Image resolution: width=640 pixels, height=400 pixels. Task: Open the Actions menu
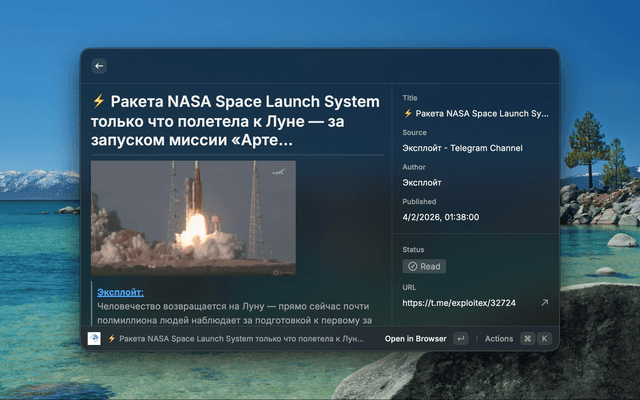click(x=498, y=339)
